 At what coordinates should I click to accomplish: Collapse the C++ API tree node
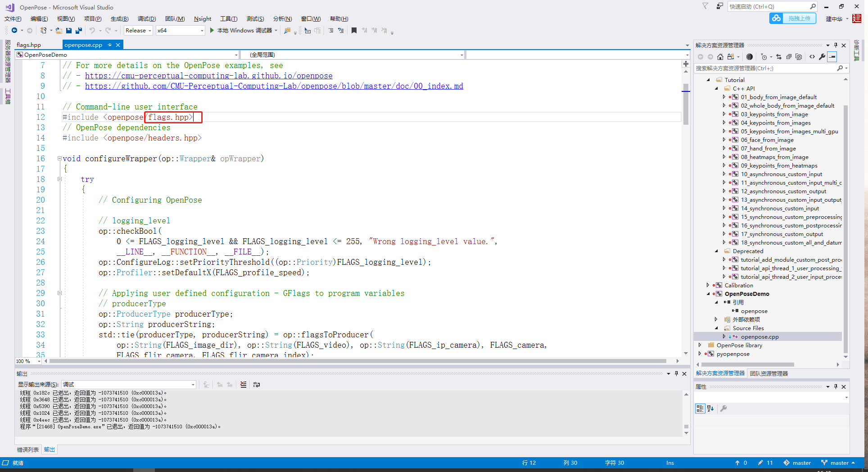click(x=717, y=88)
